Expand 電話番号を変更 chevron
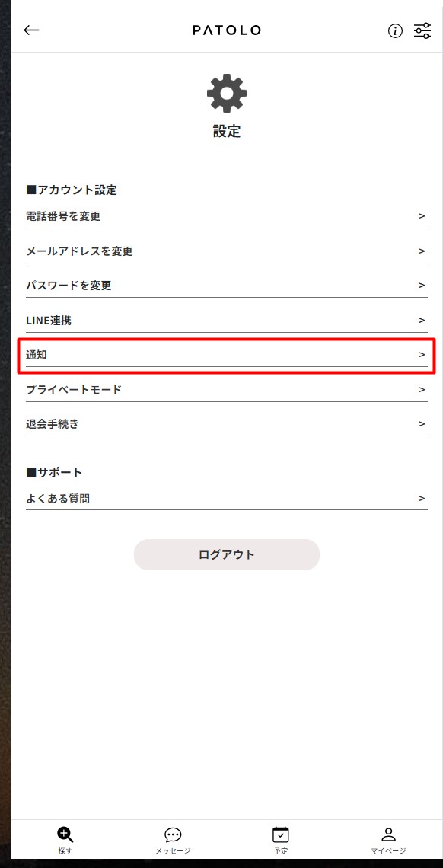Image resolution: width=443 pixels, height=868 pixels. (422, 216)
